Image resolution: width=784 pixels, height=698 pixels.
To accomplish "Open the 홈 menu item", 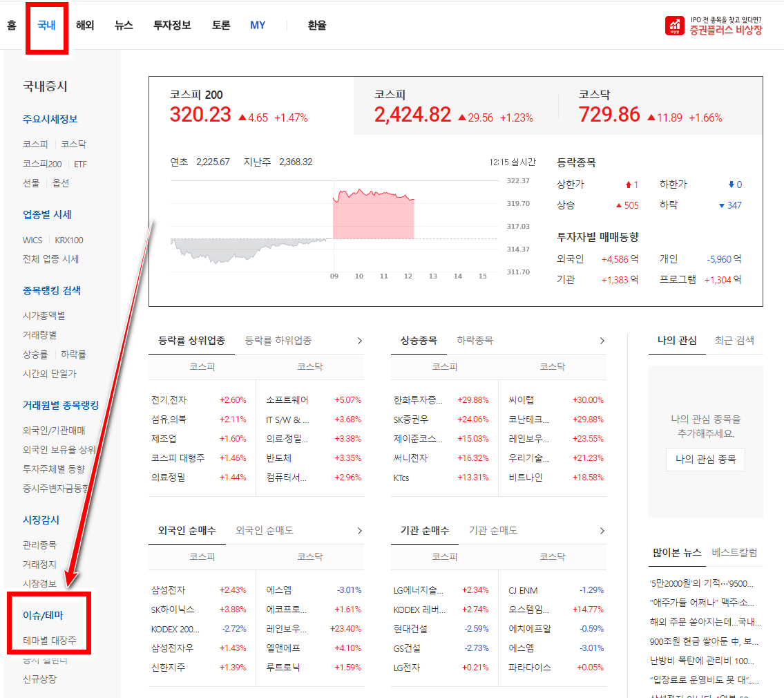I will tap(12, 25).
